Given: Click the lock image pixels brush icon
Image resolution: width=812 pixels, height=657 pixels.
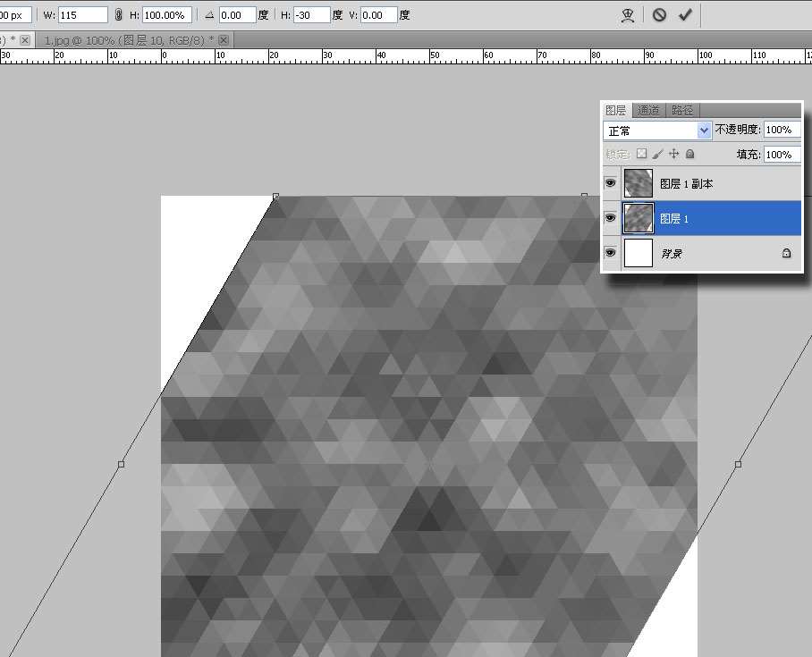Looking at the screenshot, I should tap(657, 155).
